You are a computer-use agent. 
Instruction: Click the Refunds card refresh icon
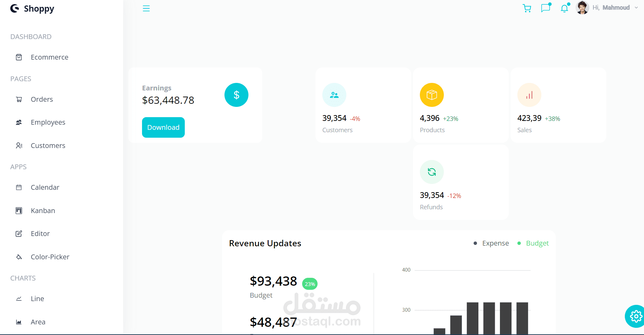(x=432, y=172)
